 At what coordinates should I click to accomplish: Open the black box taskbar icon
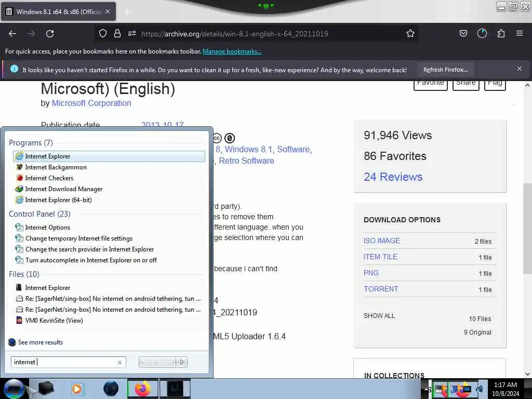click(x=46, y=389)
